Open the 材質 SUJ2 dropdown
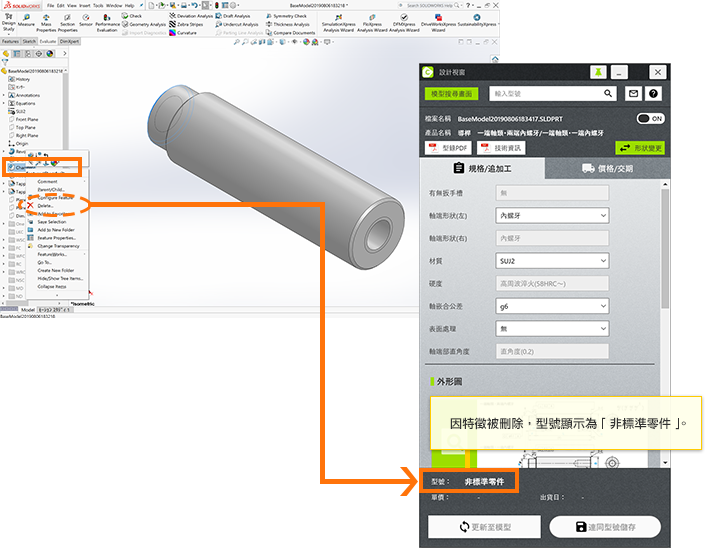Screen dimensions: 705x548 coord(552,260)
